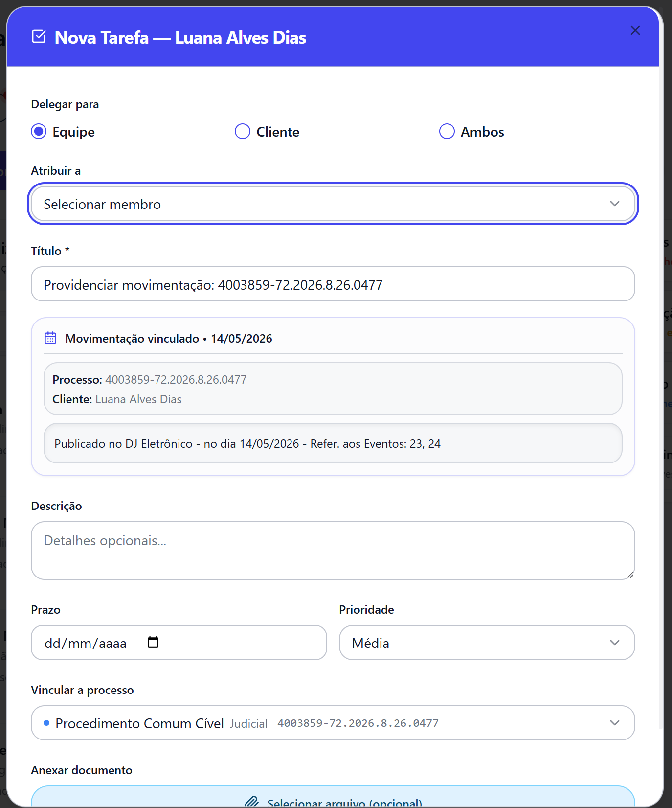This screenshot has height=808, width=672.
Task: Click the Judicial tag in process selector
Action: click(249, 724)
